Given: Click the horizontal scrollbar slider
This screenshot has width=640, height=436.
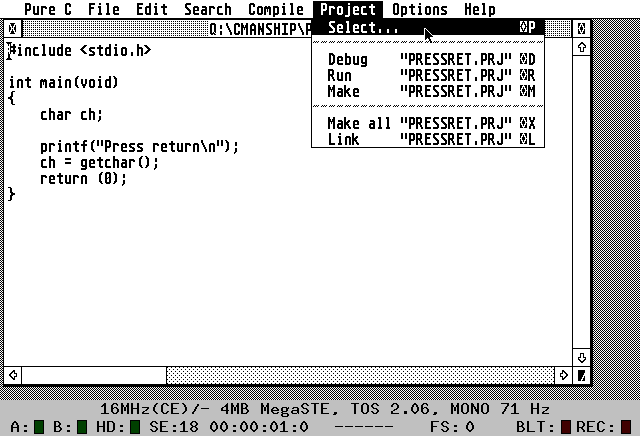Looking at the screenshot, I should pos(93,375).
